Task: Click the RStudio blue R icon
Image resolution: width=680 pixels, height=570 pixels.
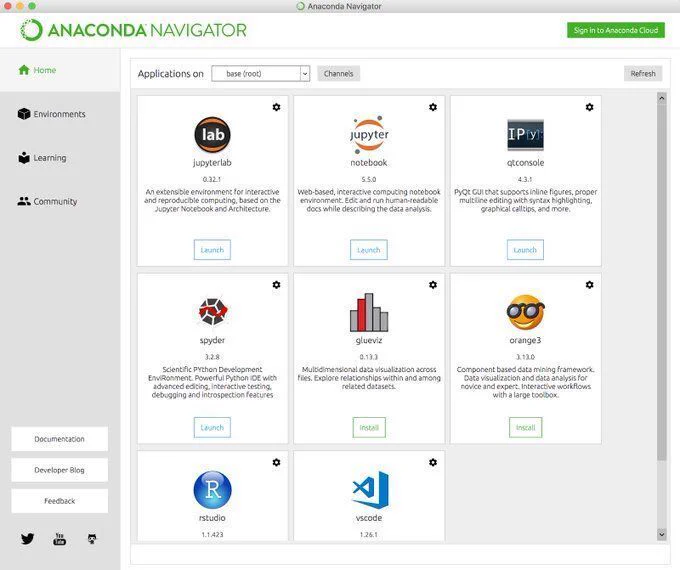Action: coord(212,490)
